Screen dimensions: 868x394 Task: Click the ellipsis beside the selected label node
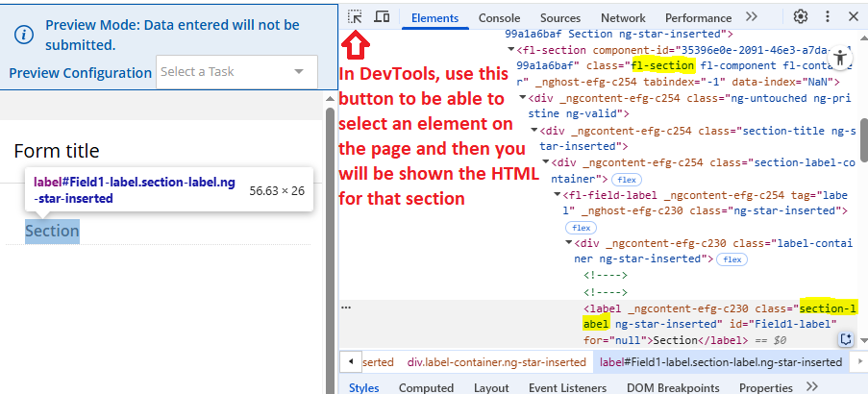346,308
